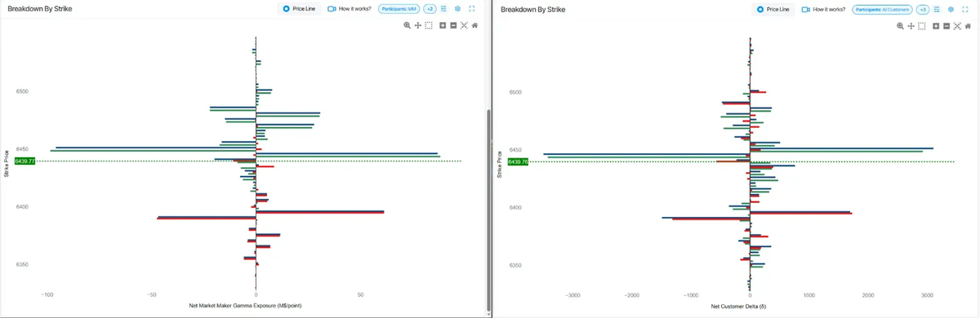Click the left 'Breakdown By Strike' title

[x=40, y=9]
